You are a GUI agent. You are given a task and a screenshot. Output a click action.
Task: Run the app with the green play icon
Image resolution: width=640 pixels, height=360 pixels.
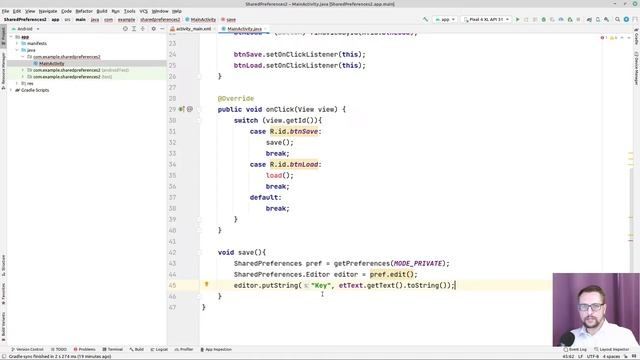(518, 19)
